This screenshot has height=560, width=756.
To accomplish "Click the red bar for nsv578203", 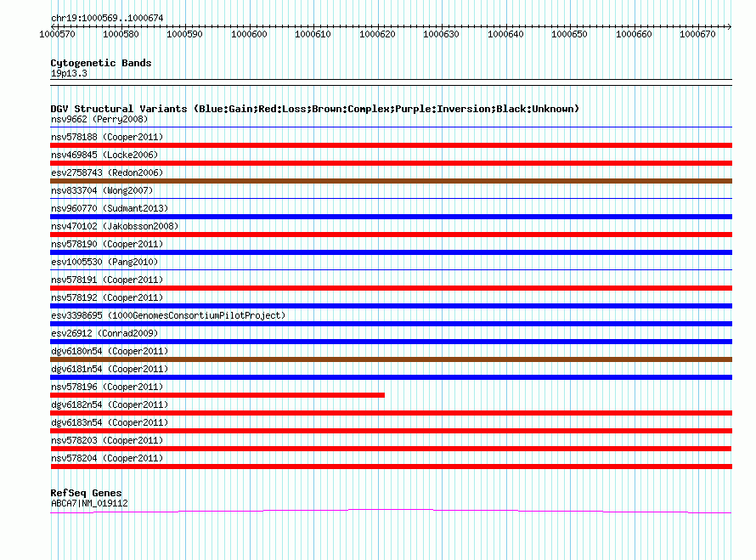I will [391, 449].
